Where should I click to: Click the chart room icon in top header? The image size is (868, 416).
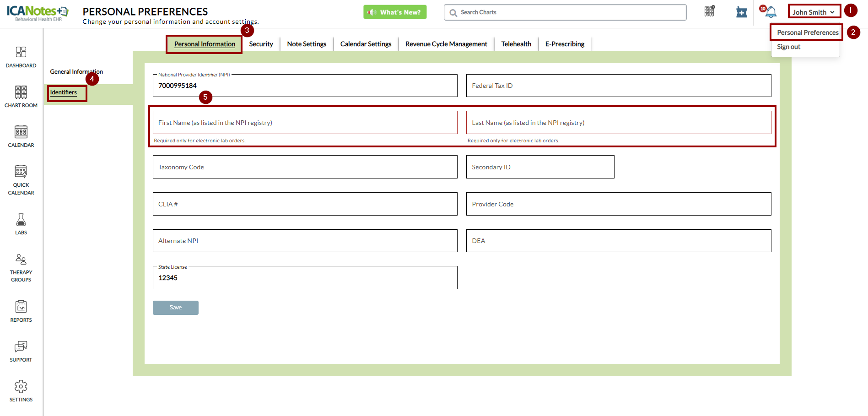tap(710, 11)
